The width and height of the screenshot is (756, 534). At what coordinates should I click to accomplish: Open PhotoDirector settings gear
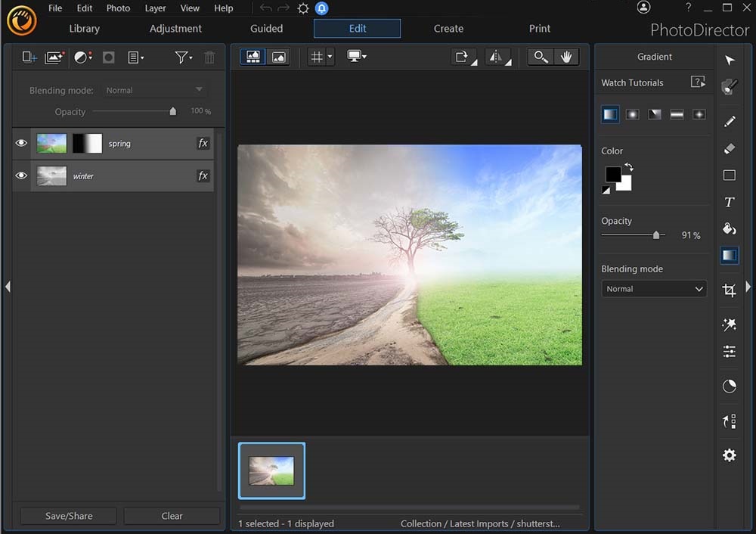(x=729, y=455)
